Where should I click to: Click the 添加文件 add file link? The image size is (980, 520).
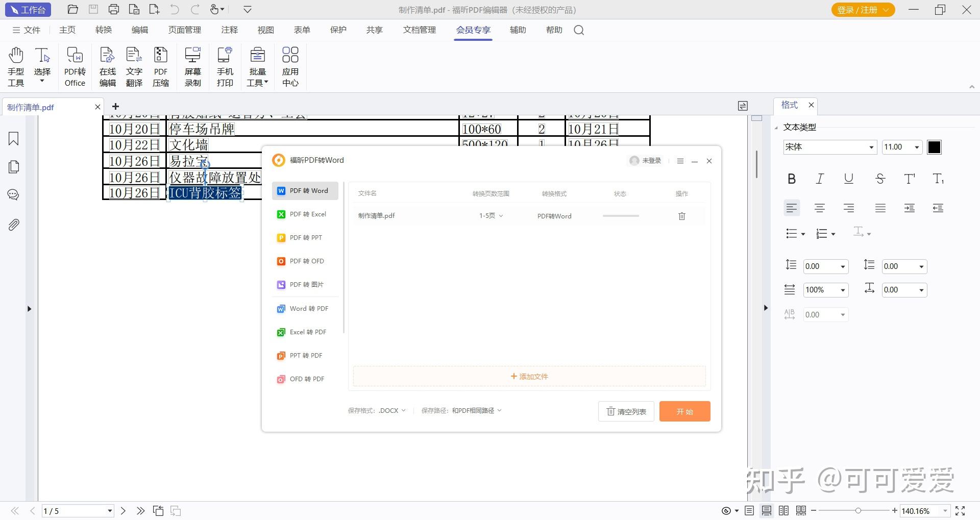(529, 377)
